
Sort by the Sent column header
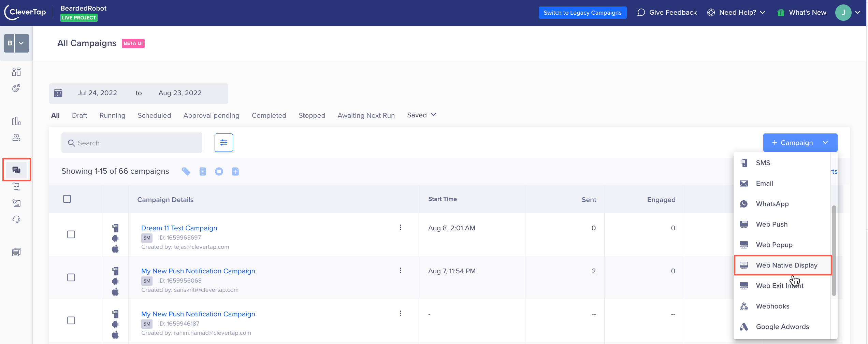[589, 200]
